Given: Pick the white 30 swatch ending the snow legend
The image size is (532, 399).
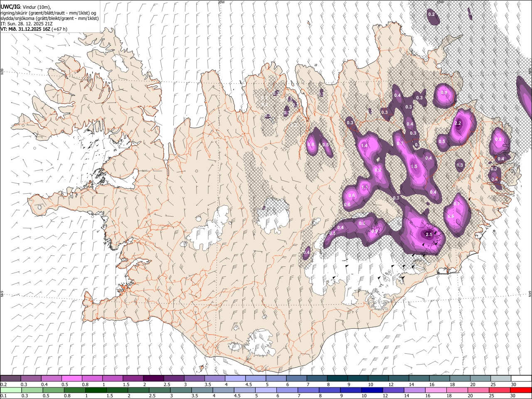Looking at the screenshot, I should pyautogui.click(x=521, y=379).
